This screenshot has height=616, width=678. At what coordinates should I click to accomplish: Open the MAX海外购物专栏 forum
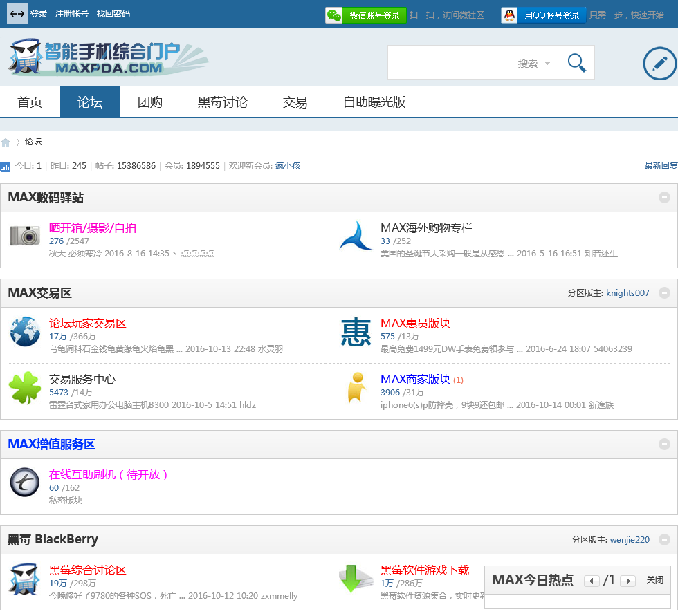[x=426, y=228]
